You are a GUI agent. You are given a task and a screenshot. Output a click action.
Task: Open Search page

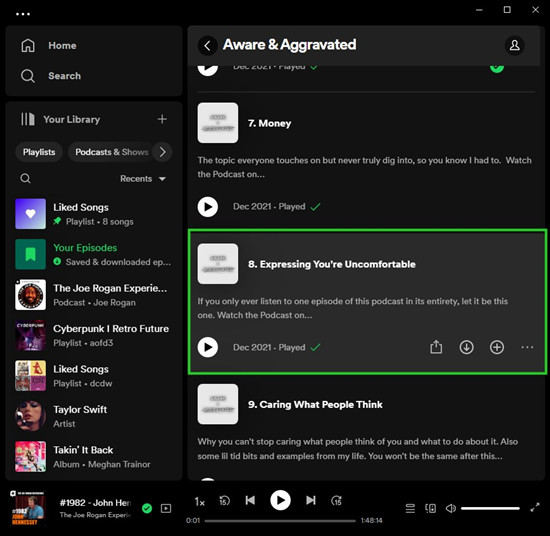pos(65,76)
